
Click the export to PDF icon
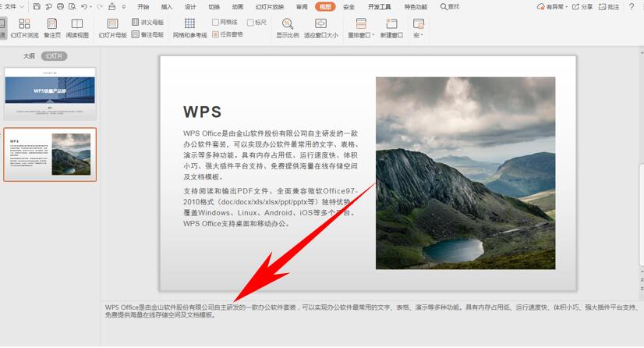(48, 6)
